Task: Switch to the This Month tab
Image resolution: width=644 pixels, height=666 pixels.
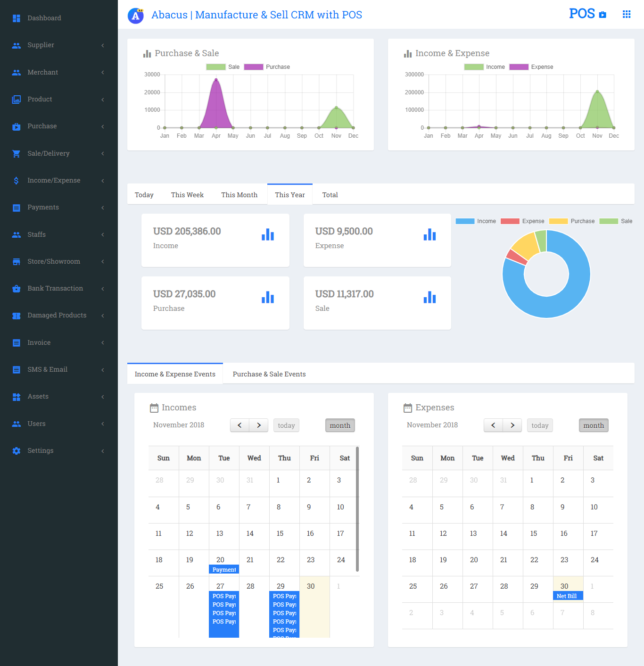Action: point(239,195)
